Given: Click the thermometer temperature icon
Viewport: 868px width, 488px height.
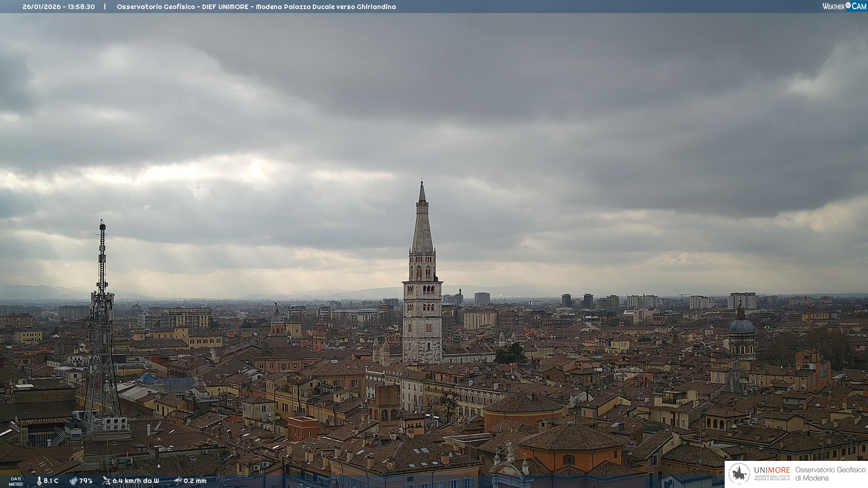Looking at the screenshot, I should (39, 481).
